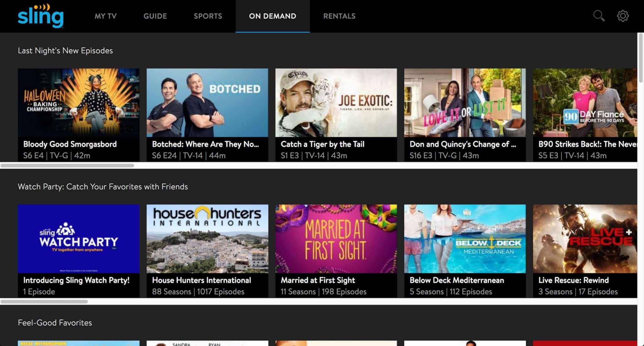Click the 5 Seasons | 112 Episodes text
The image size is (644, 346).
tap(451, 292)
